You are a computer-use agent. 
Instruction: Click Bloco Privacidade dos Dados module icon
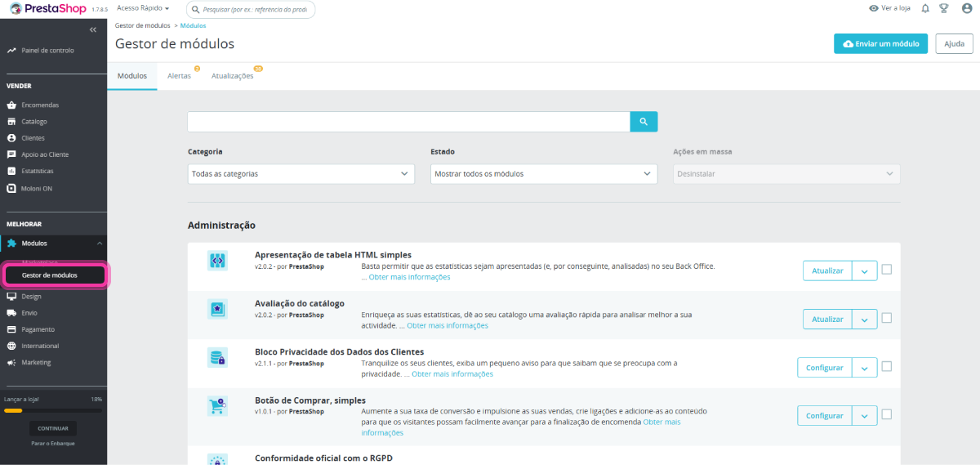coord(217,357)
